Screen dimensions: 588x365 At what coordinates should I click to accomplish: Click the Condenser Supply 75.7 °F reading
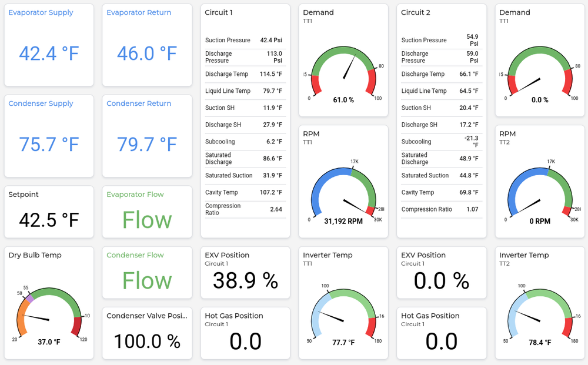(49, 144)
